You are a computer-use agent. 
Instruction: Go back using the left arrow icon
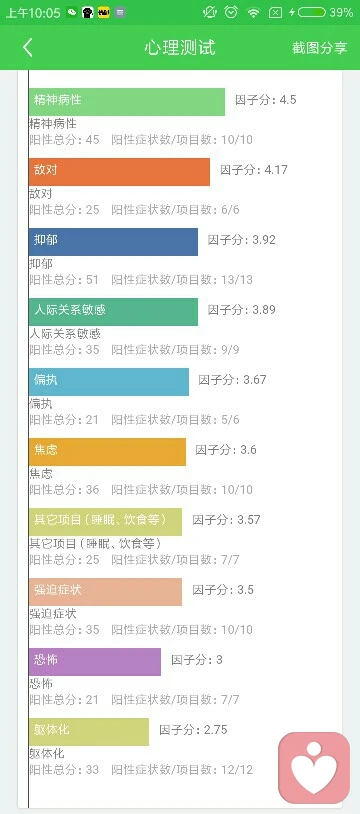point(28,48)
